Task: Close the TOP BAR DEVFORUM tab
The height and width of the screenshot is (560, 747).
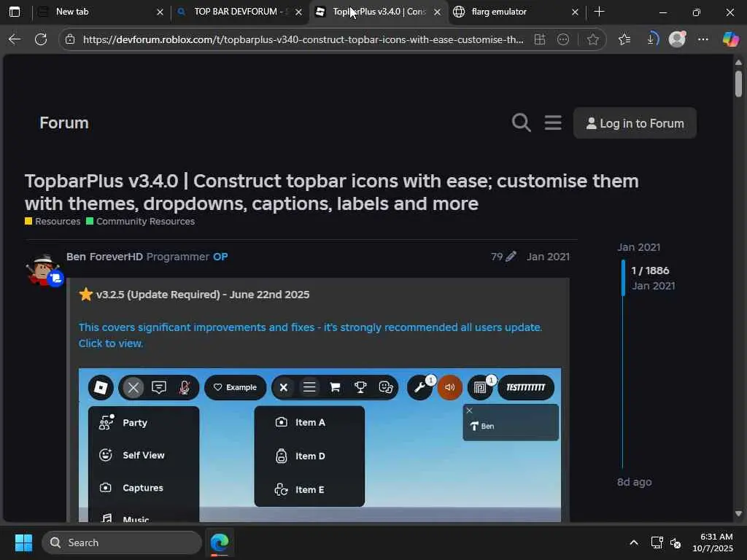Action: tap(298, 12)
